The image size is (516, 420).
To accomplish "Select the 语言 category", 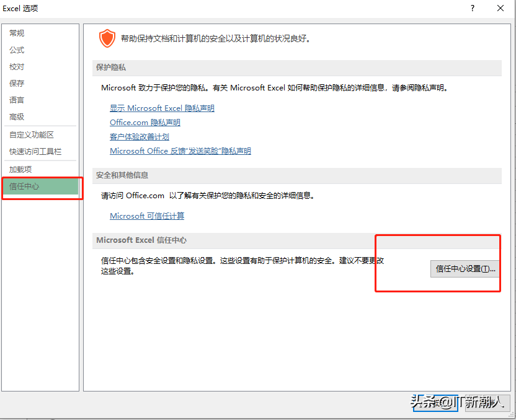I will pos(17,100).
